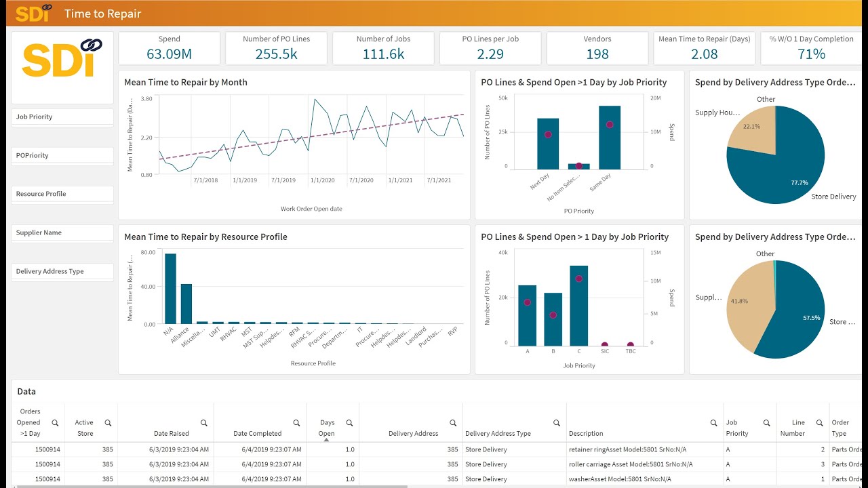868x488 pixels.
Task: Select bar C in Job Priority chart
Action: pyautogui.click(x=579, y=306)
